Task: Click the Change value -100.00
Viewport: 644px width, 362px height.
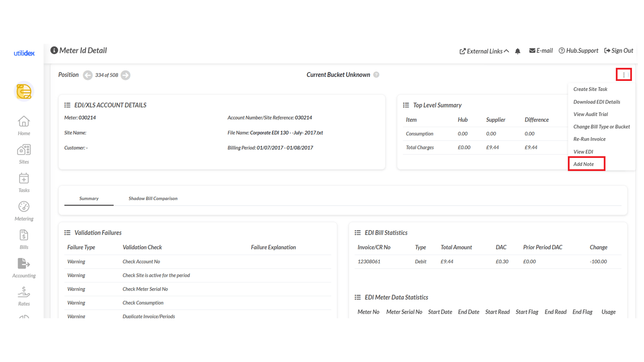Action: tap(598, 261)
